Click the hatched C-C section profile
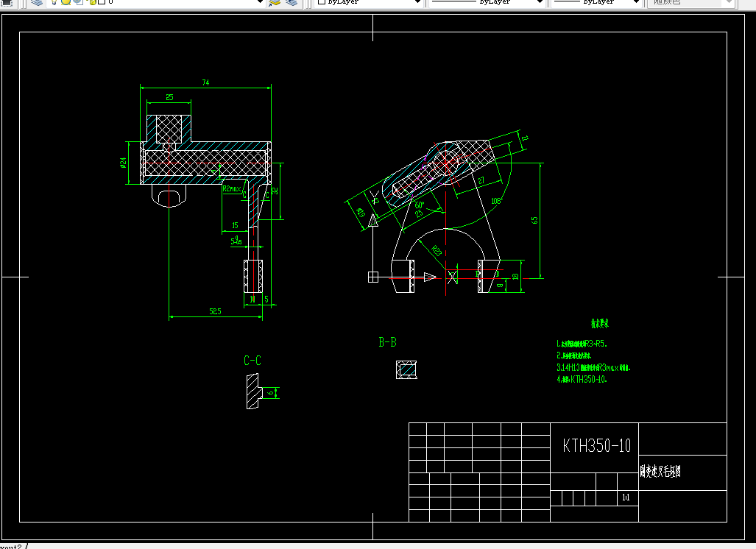The width and height of the screenshot is (756, 549). [253, 392]
